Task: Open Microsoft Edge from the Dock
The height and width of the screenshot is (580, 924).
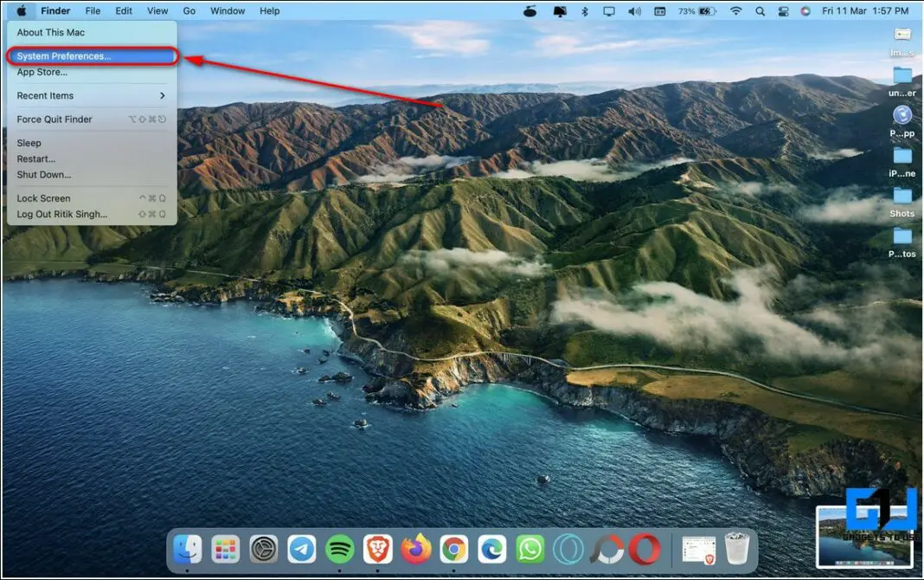Action: point(492,548)
